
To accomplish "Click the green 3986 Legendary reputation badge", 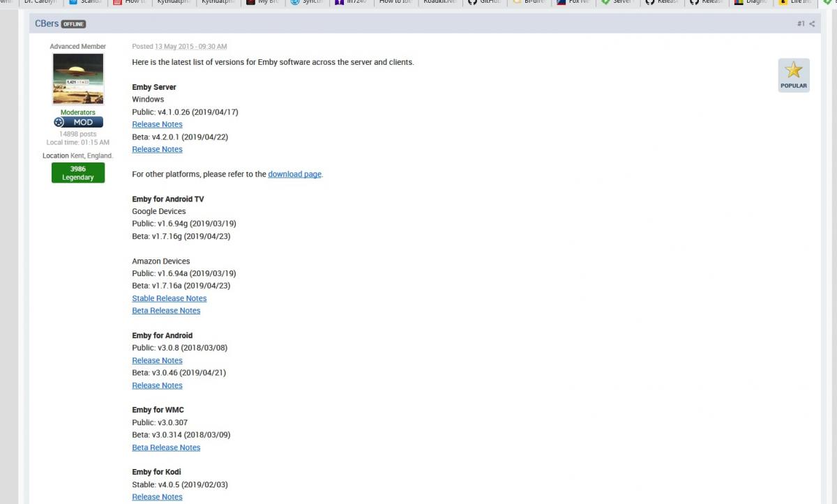I will [78, 173].
